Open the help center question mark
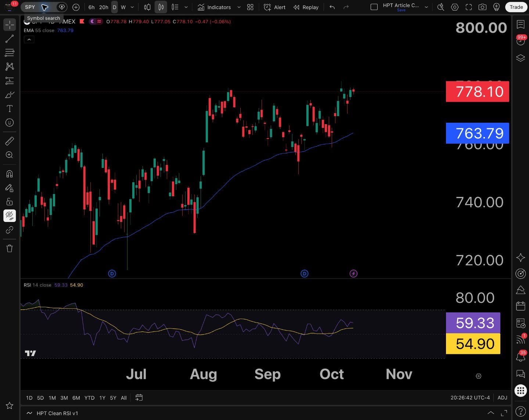Viewport: 529px width, 420px height. (x=521, y=411)
